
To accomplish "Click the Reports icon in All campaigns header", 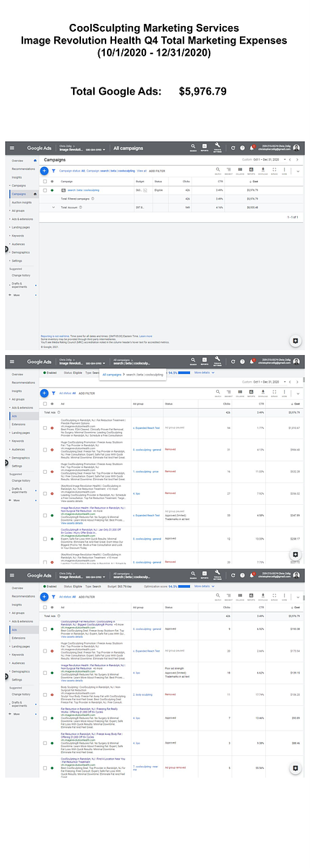I will click(x=205, y=148).
